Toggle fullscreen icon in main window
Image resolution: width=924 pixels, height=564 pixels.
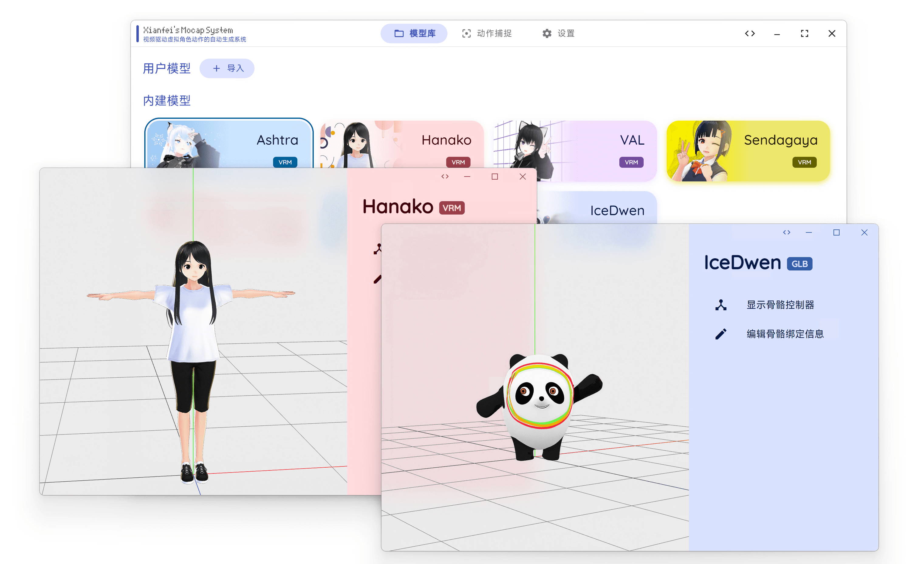coord(804,33)
